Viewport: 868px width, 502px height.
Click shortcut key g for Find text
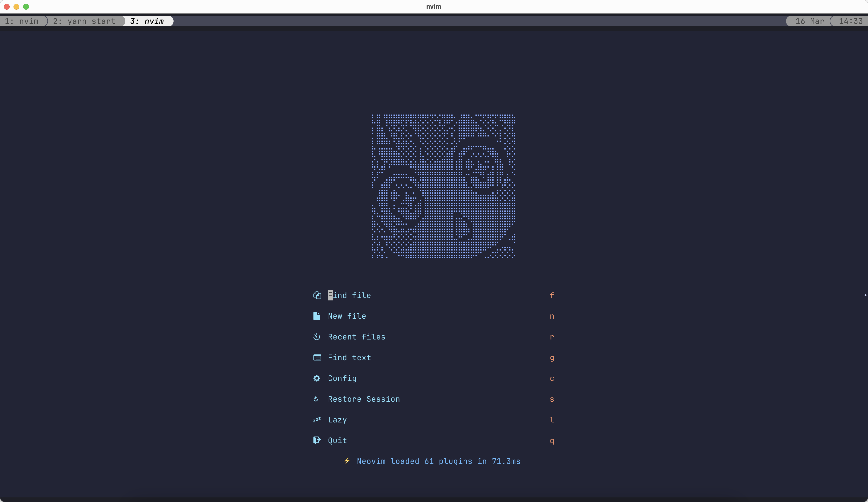point(552,358)
